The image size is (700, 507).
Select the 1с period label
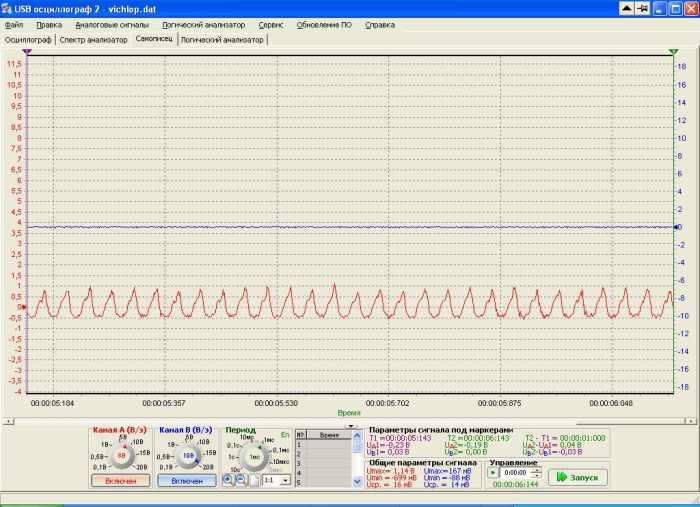(232, 457)
